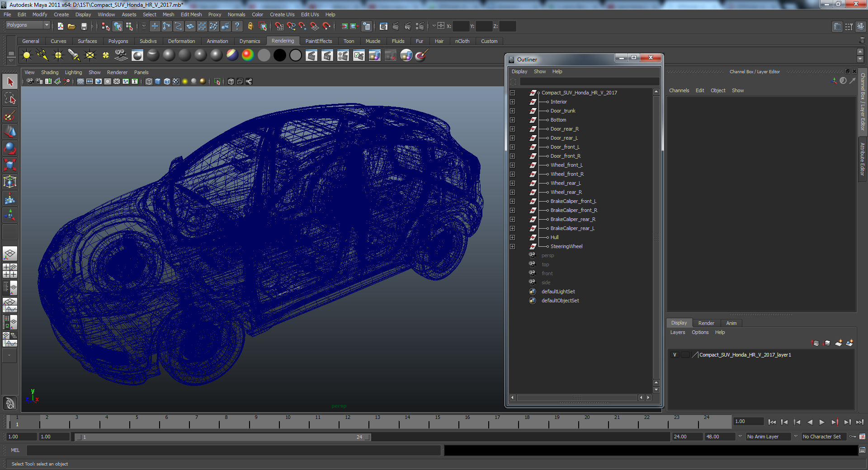Expand the SteeringWheel node in Outliner
The width and height of the screenshot is (868, 470).
coord(512,246)
